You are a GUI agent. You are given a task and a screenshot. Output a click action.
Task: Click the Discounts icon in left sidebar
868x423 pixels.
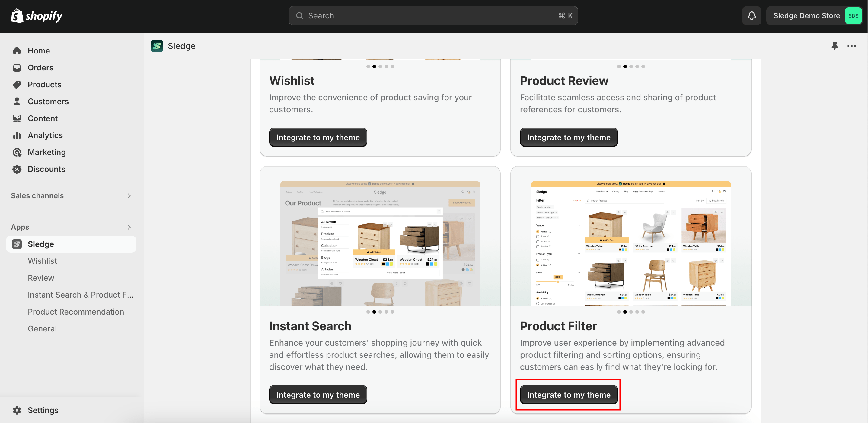coord(17,169)
